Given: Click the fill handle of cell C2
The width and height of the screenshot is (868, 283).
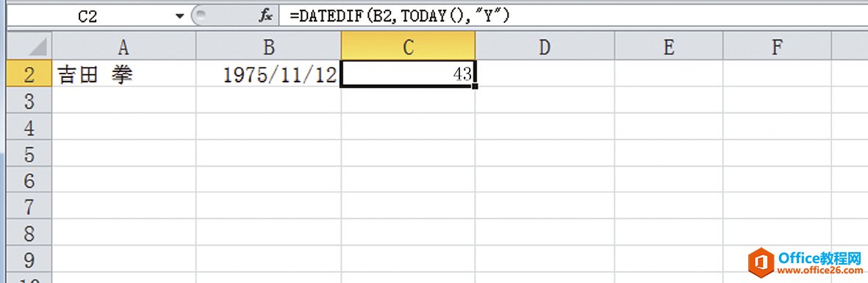Looking at the screenshot, I should (x=475, y=86).
